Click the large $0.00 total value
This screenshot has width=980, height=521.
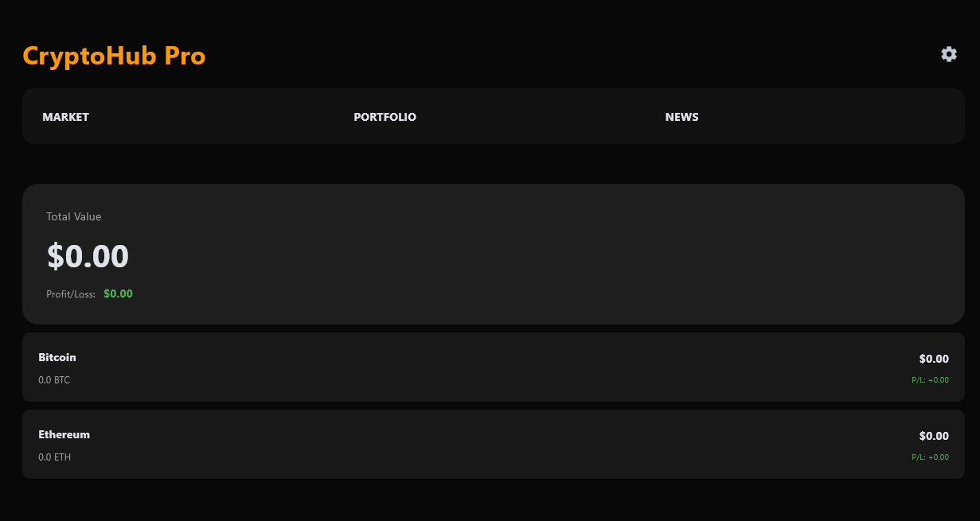[x=88, y=256]
